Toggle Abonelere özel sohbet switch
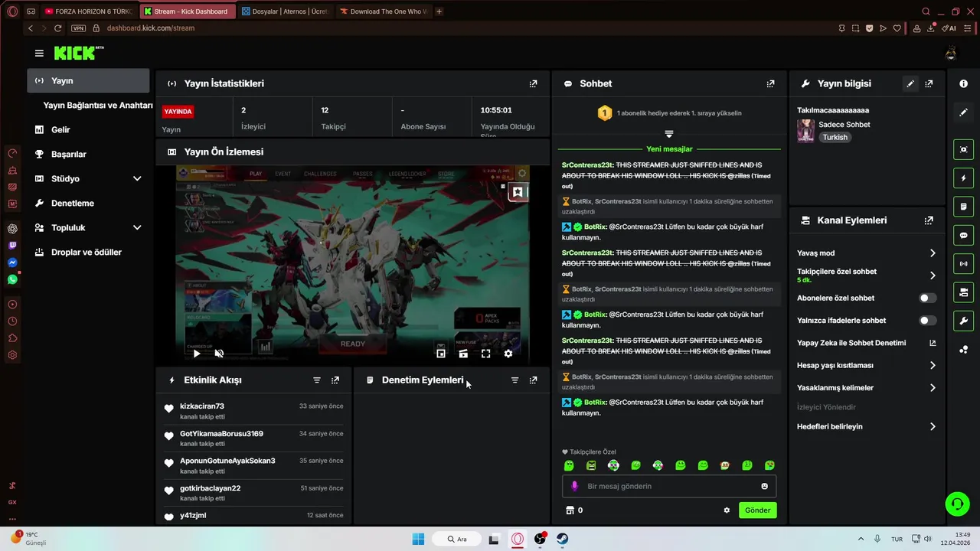This screenshot has height=551, width=980. [x=927, y=298]
